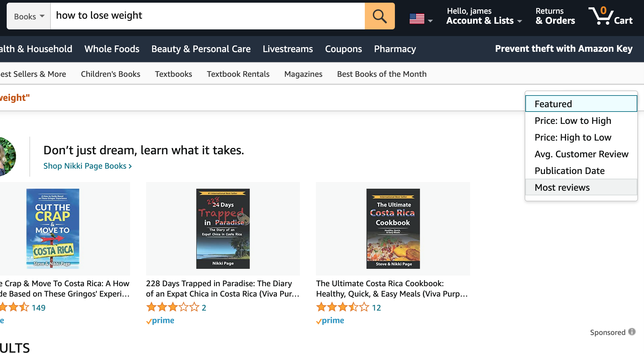This screenshot has height=354, width=644.
Task: Sort by Price: High to Low
Action: coord(581,137)
